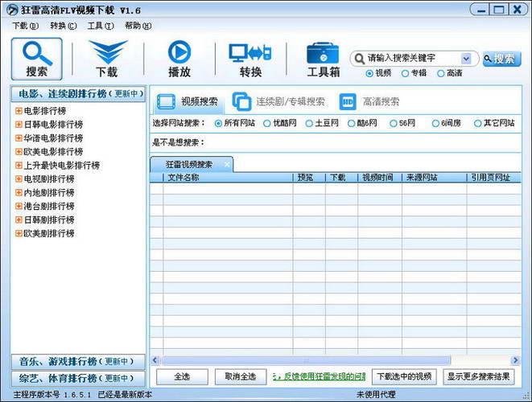Click the 下载选中的视频 button
The width and height of the screenshot is (532, 402).
404,376
